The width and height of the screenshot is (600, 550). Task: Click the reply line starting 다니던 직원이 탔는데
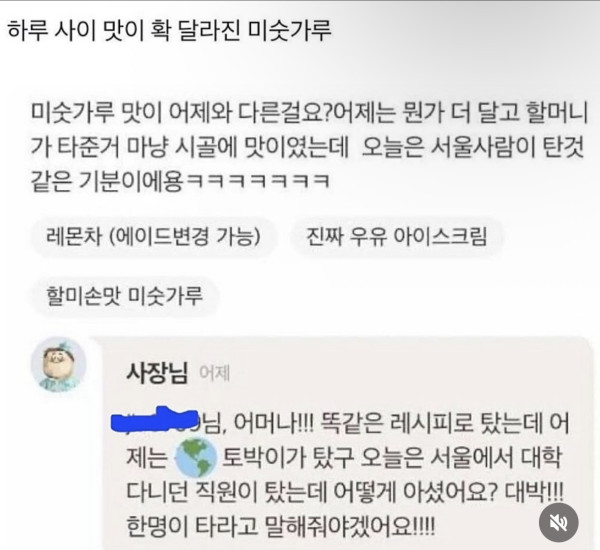(x=345, y=492)
